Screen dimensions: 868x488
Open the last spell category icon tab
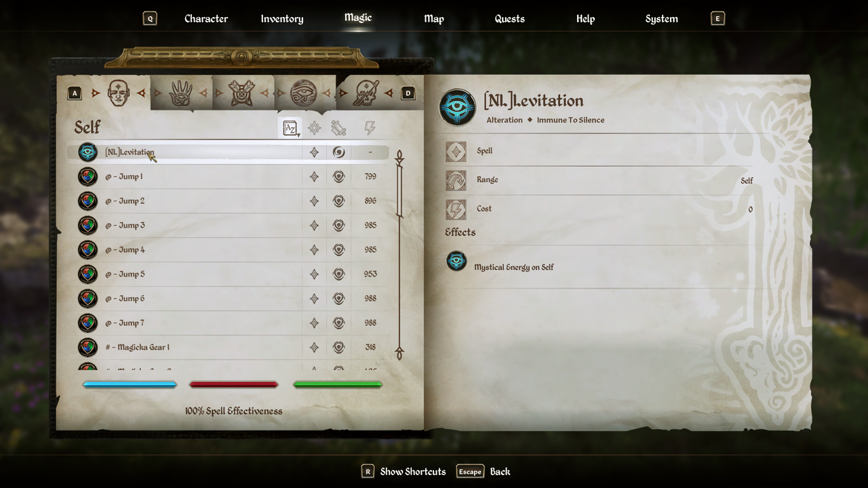(x=366, y=93)
